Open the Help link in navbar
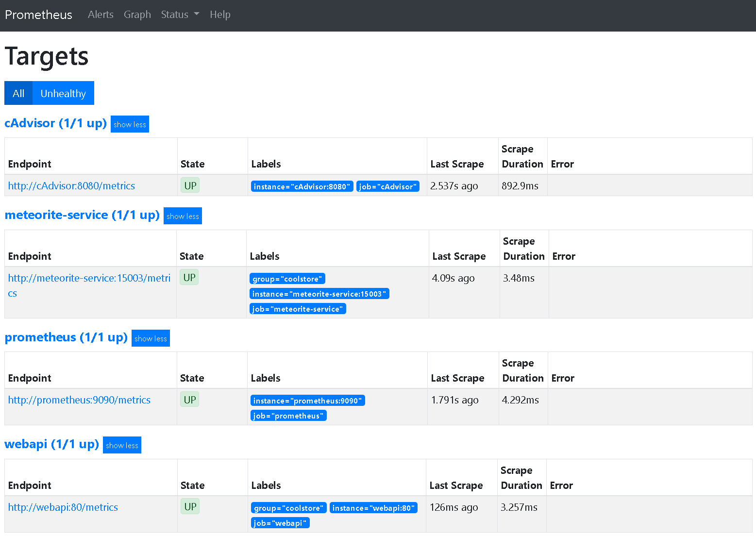The width and height of the screenshot is (756, 536). click(x=220, y=15)
